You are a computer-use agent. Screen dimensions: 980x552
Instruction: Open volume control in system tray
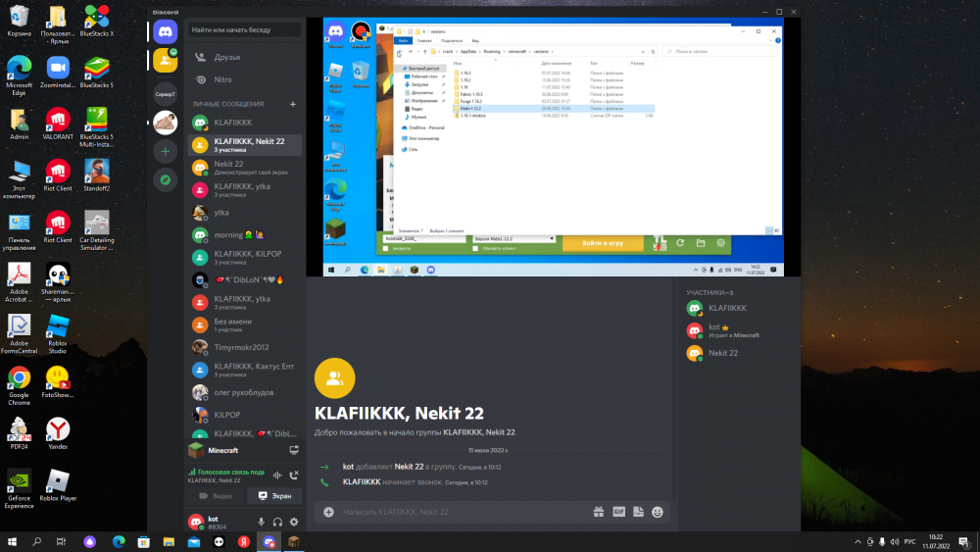(x=895, y=542)
